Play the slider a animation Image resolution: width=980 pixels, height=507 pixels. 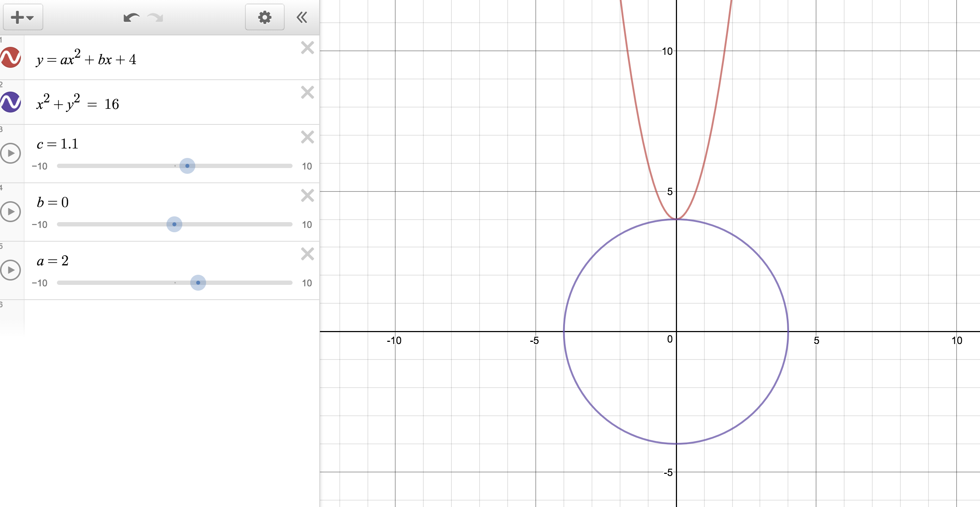click(x=11, y=270)
